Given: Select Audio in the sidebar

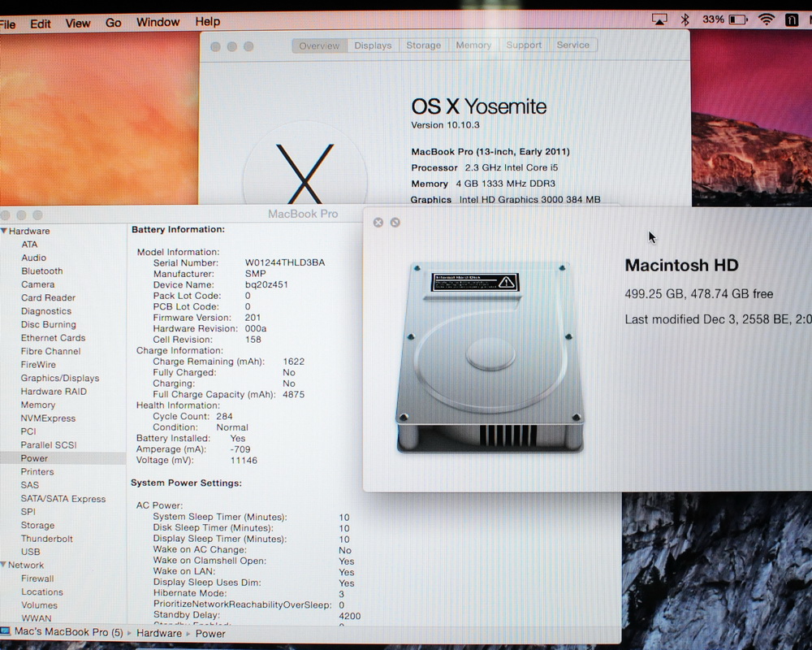Looking at the screenshot, I should (x=33, y=258).
